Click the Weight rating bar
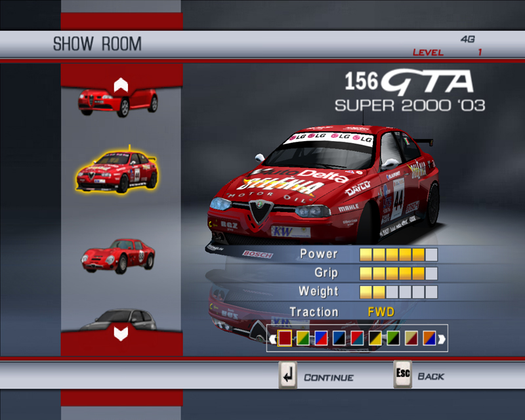The image size is (525, 420). click(x=398, y=292)
